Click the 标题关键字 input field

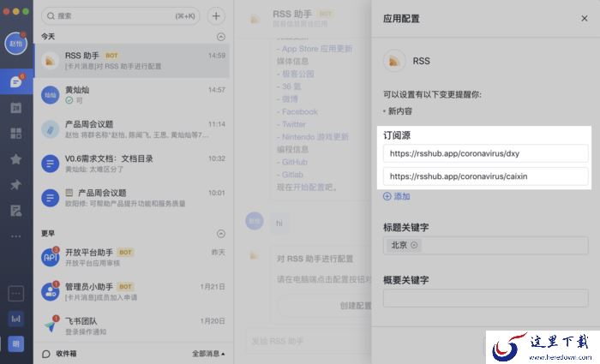coord(486,246)
